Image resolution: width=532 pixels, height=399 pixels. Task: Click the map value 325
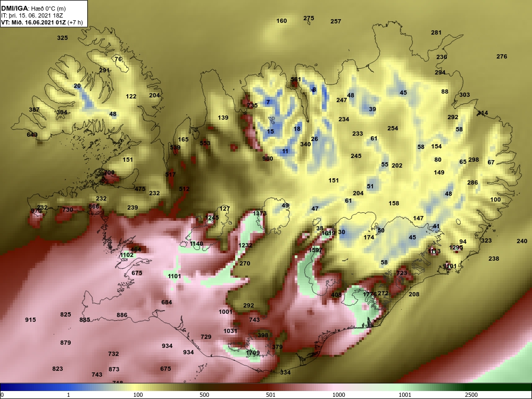pos(62,38)
